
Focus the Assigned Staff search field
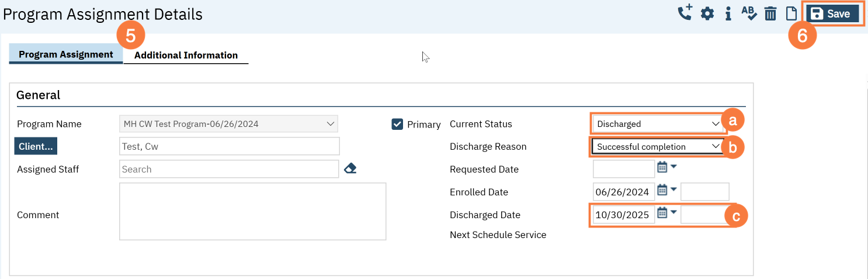(228, 169)
